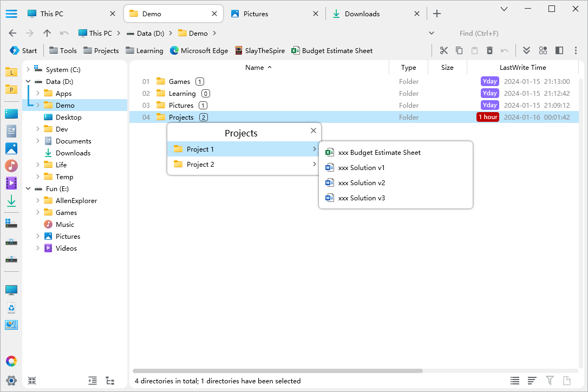The image size is (588, 392).
Task: Click the collapse-all icon below the folder tree
Action: 32,381
